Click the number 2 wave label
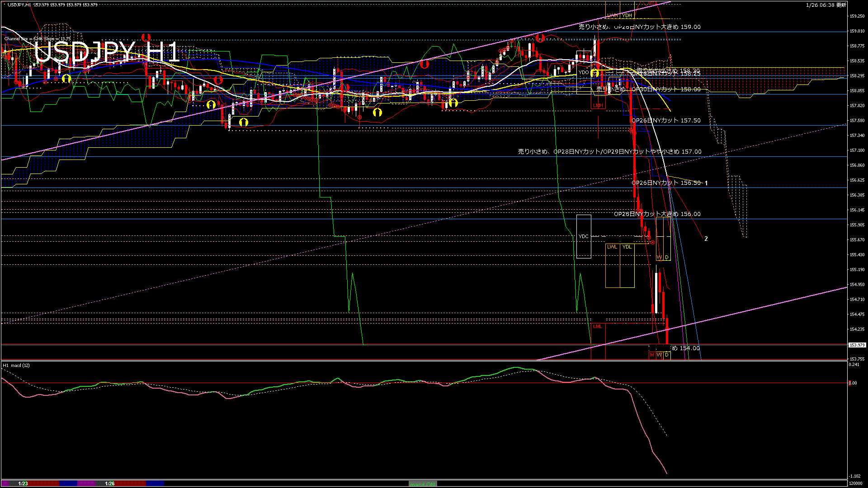The height and width of the screenshot is (488, 868). click(706, 239)
